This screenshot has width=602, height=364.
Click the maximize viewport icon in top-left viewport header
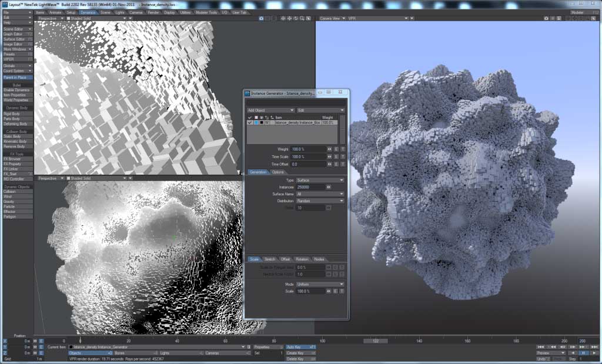click(x=308, y=18)
